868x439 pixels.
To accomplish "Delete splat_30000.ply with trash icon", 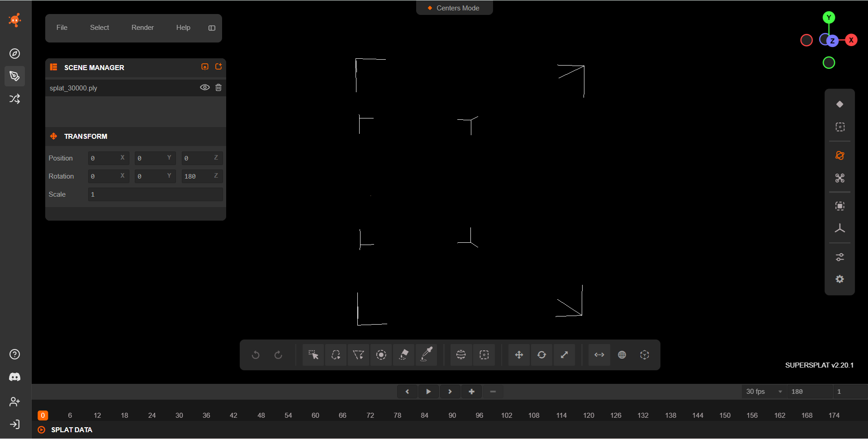I will (x=218, y=87).
